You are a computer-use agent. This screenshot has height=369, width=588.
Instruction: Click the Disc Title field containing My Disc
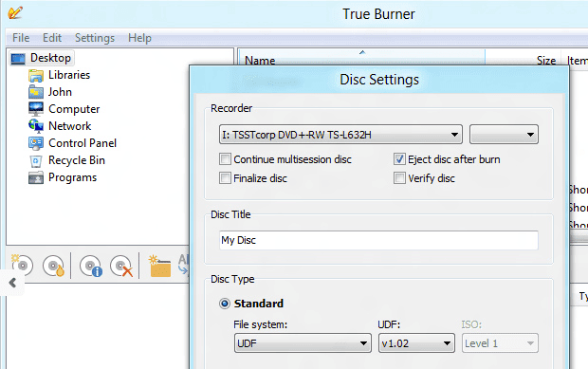pyautogui.click(x=378, y=240)
